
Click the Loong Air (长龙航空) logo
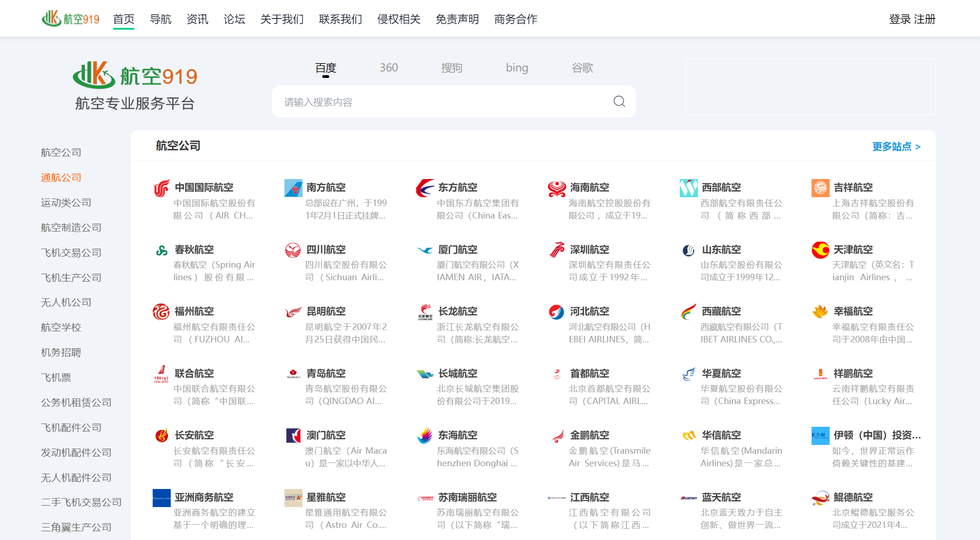click(x=425, y=312)
